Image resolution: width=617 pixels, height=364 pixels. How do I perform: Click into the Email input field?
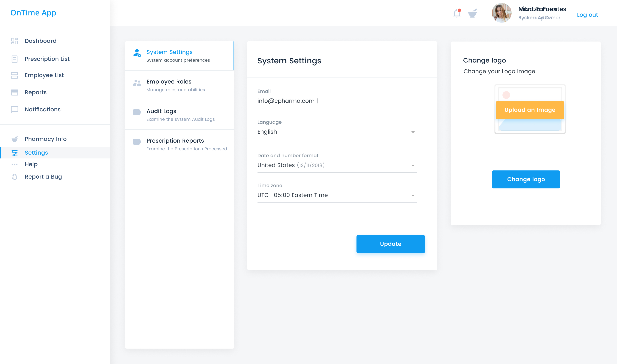[x=337, y=101]
